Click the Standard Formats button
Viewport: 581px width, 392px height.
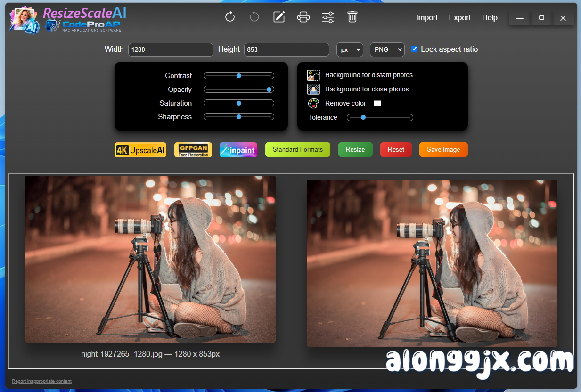(x=298, y=150)
